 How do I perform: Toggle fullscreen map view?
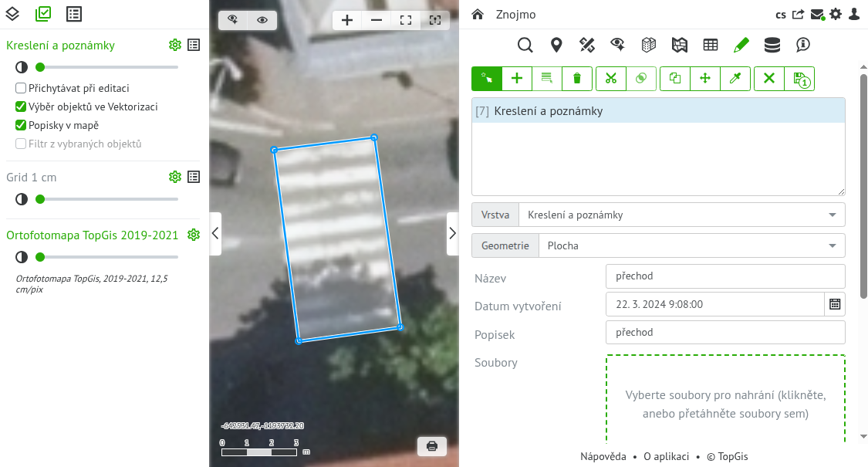coord(406,21)
